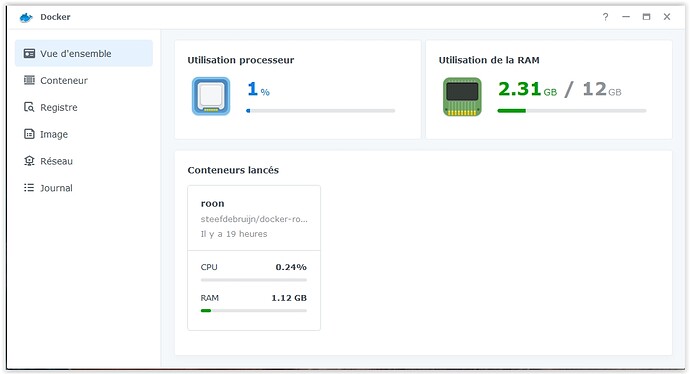Click the green RAM module icon
This screenshot has height=374, width=690.
coord(462,97)
